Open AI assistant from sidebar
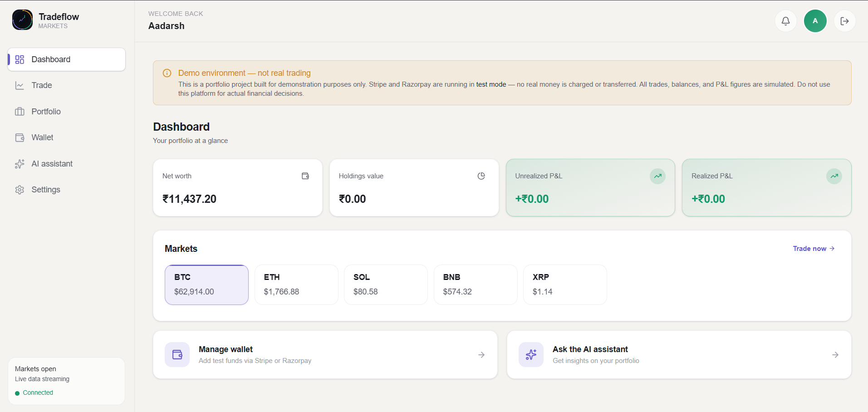The height and width of the screenshot is (412, 868). tap(66, 164)
